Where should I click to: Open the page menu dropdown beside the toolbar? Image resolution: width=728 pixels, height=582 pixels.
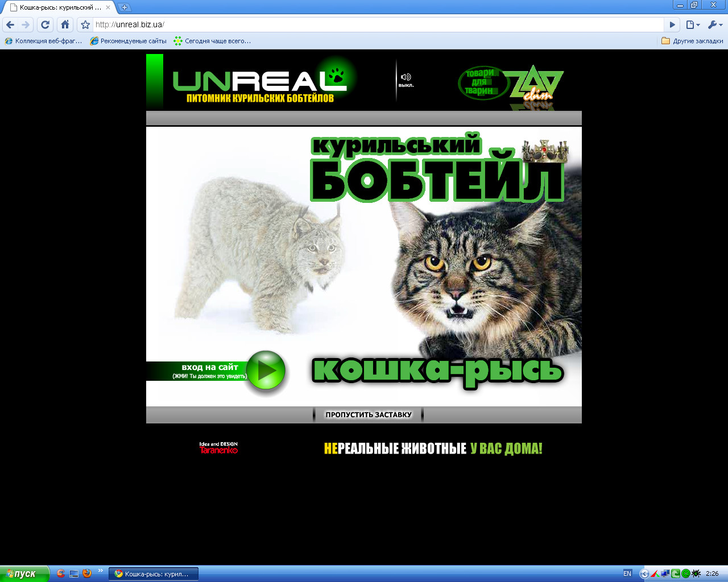tap(690, 24)
